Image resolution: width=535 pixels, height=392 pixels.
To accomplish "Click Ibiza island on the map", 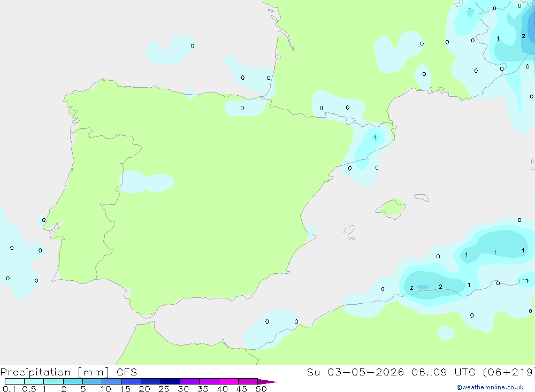I will [349, 230].
